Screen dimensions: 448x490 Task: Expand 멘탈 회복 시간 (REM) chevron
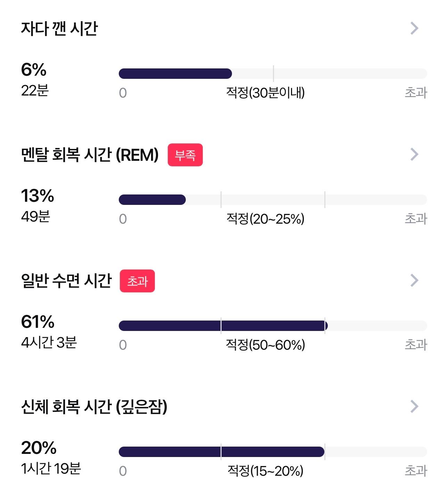point(414,154)
